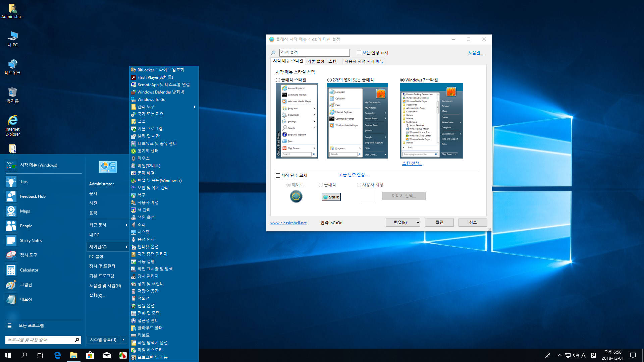Click the search magnifier icon in start menu
Screen dimensions: 644x362
click(77, 340)
